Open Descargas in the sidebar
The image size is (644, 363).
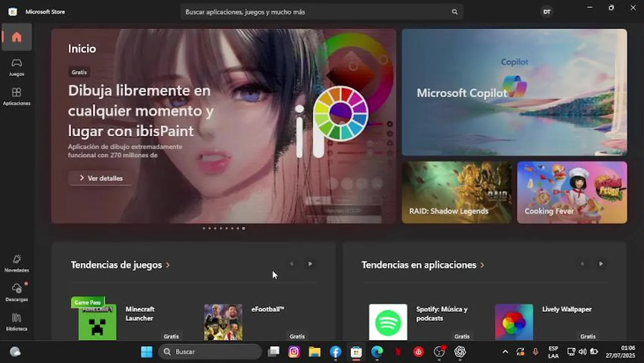17,292
